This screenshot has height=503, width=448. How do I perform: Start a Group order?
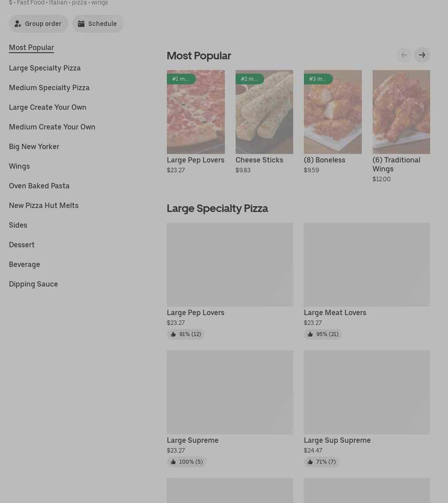pyautogui.click(x=38, y=24)
